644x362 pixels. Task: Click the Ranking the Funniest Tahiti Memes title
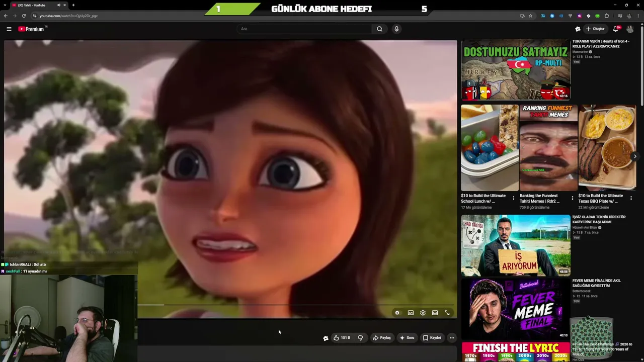click(539, 199)
